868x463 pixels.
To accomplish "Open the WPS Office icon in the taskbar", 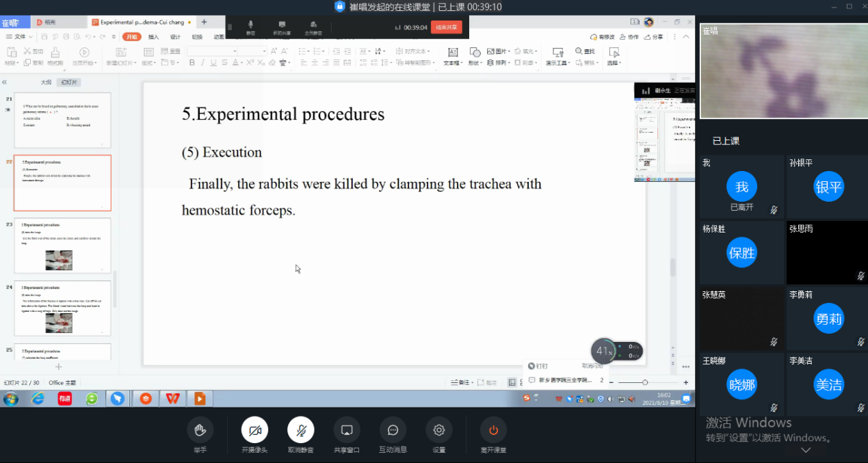I will tap(174, 398).
